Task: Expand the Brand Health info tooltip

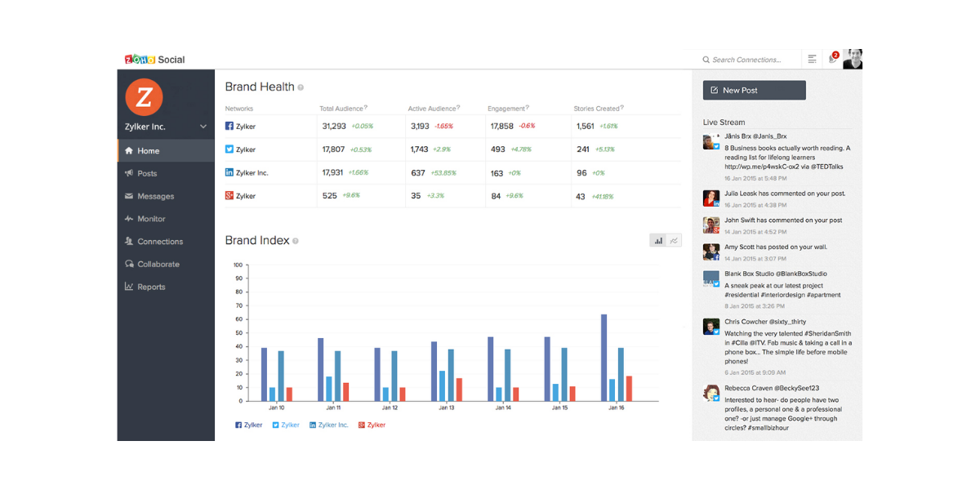Action: 299,87
